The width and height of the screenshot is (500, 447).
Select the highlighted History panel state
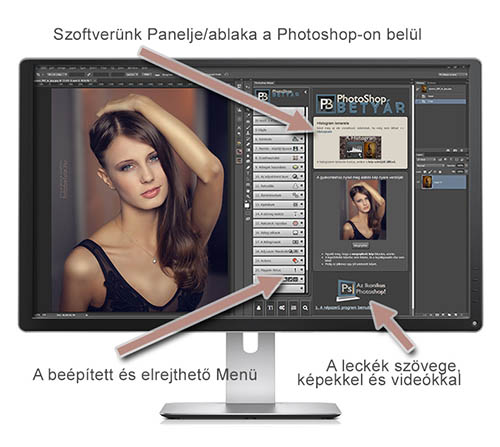click(441, 101)
